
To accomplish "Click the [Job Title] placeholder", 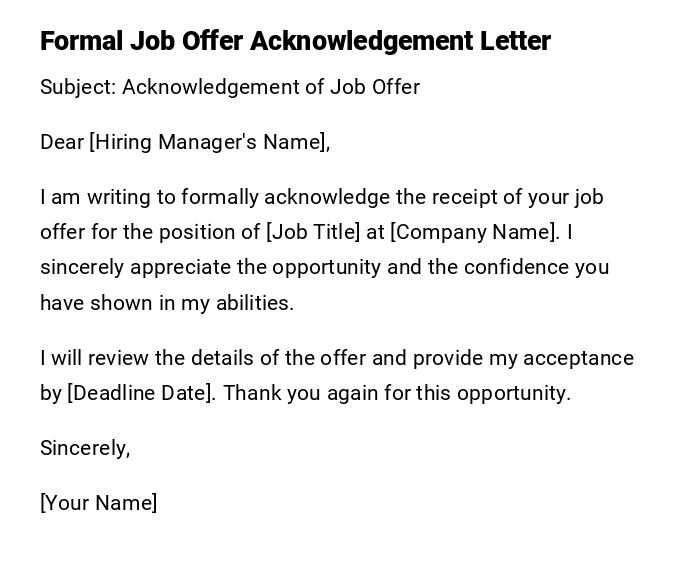I will click(x=313, y=232).
